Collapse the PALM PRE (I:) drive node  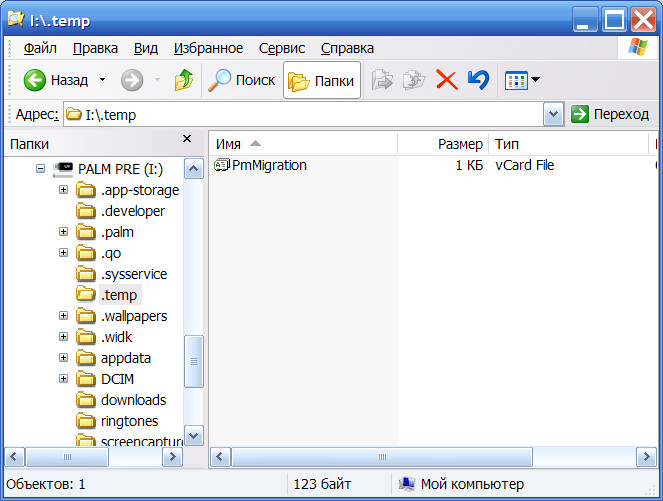40,169
